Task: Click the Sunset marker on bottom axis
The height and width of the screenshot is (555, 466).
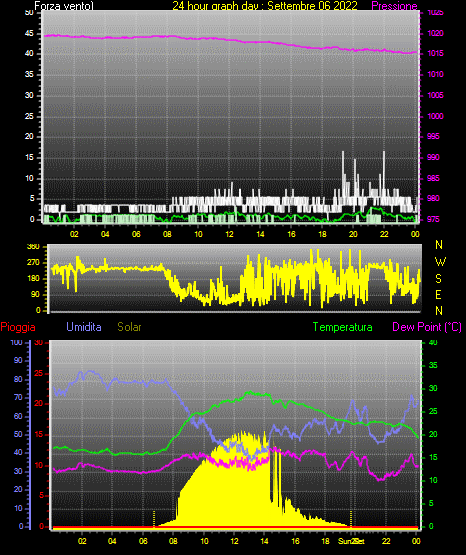Action: tap(351, 541)
